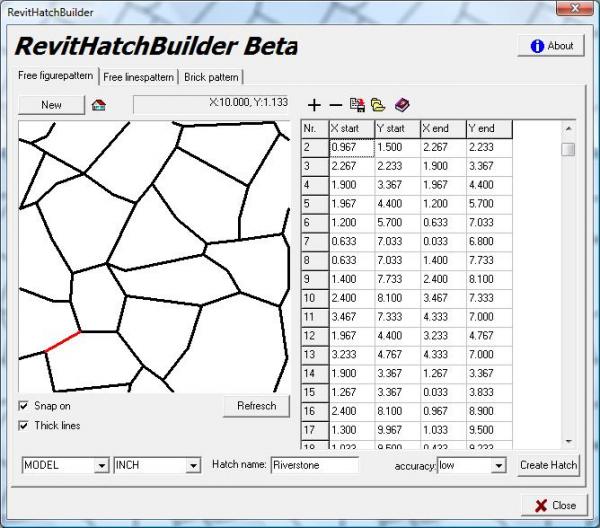Click Y end cell 4.400 in row 4
Screen dimensions: 600x528
pos(489,185)
